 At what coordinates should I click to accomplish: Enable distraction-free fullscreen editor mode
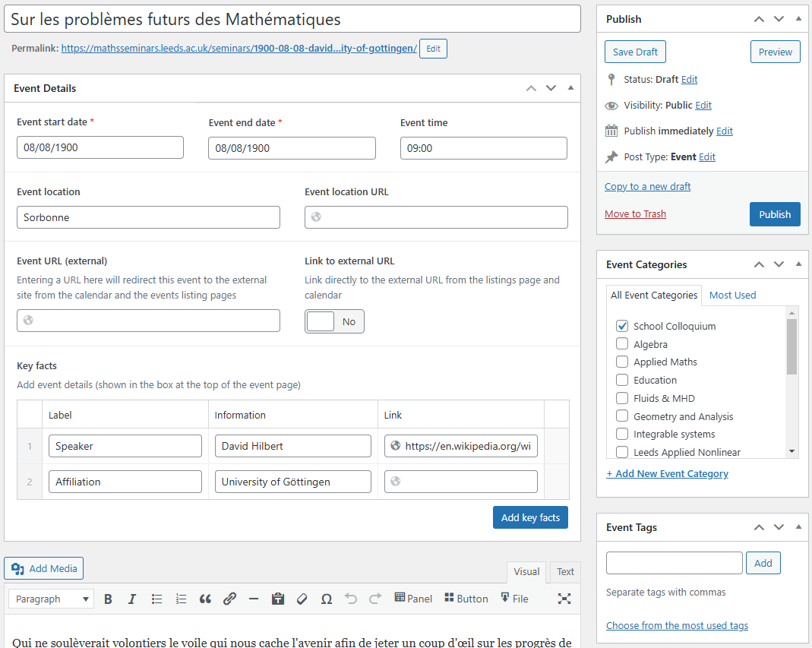(564, 599)
